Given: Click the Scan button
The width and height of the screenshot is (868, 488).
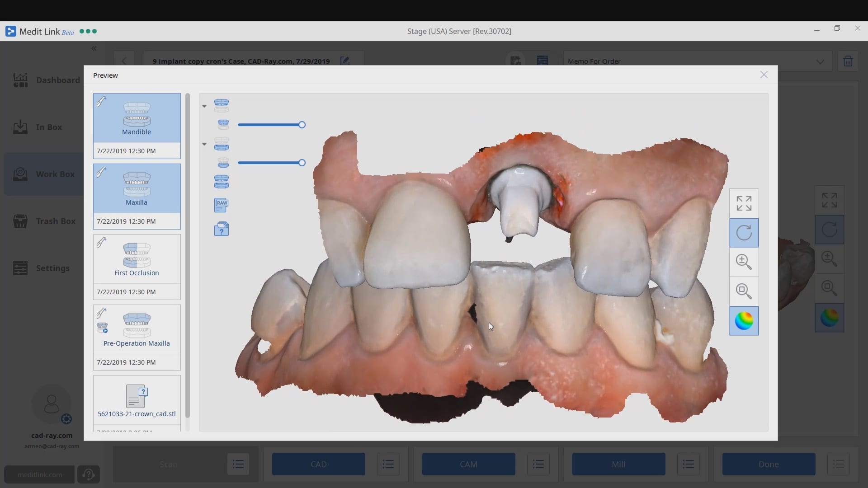Looking at the screenshot, I should coord(168,464).
